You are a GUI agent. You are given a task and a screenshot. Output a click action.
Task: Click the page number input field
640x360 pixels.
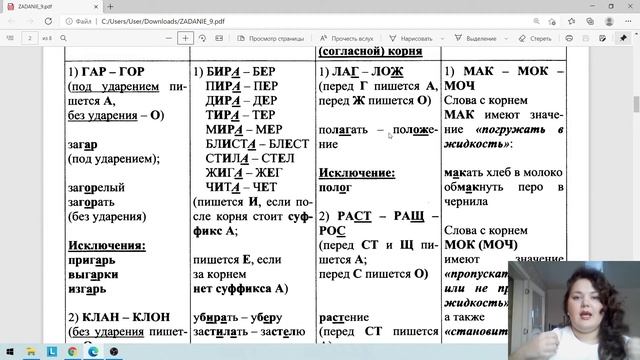point(29,38)
